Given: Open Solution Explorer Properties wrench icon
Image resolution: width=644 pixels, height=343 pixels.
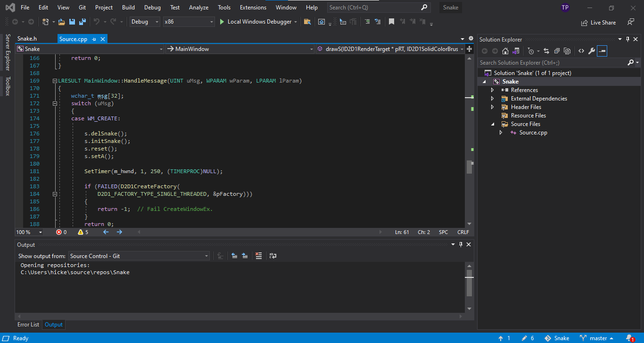Looking at the screenshot, I should pyautogui.click(x=591, y=51).
